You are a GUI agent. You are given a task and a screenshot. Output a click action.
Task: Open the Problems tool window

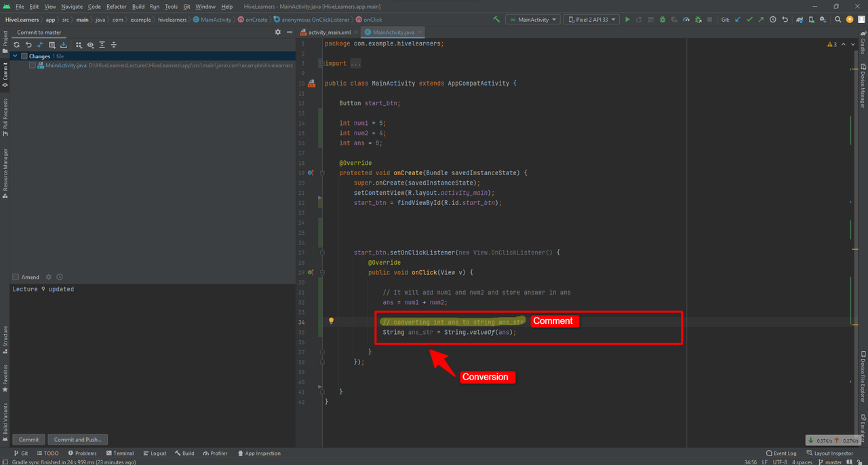(81, 453)
